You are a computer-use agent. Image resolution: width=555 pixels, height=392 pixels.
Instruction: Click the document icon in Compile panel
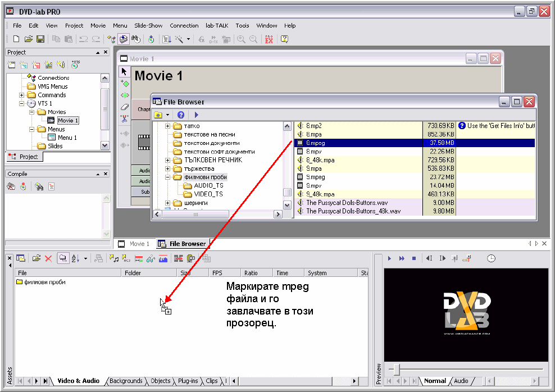pos(52,186)
